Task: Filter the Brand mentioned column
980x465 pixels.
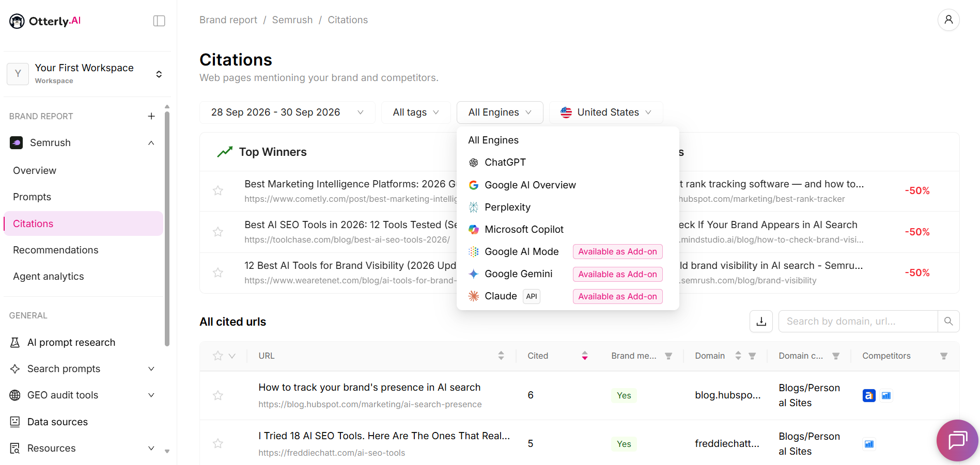Action: coord(668,356)
